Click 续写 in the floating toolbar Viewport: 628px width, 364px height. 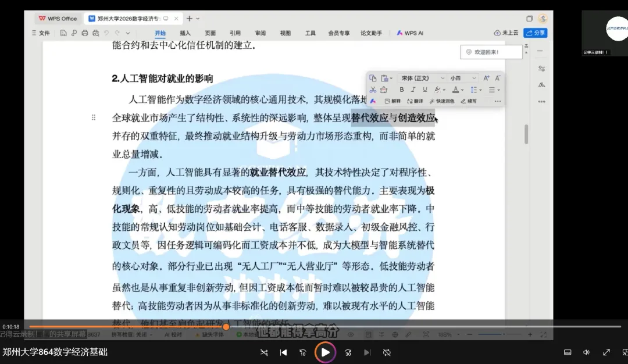469,101
